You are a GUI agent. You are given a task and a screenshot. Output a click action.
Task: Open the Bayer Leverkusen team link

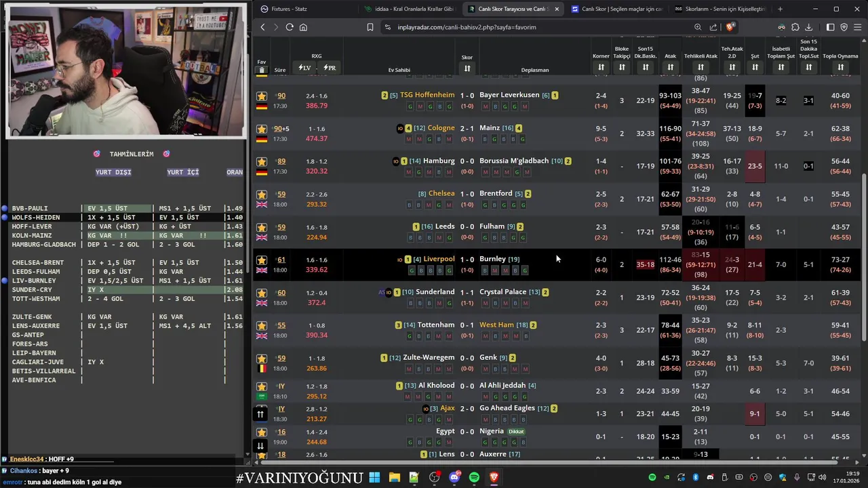(509, 95)
